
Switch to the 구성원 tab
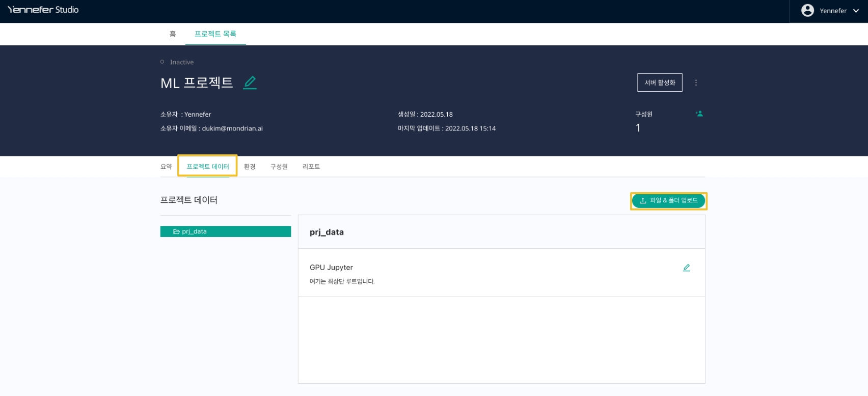[x=279, y=167]
